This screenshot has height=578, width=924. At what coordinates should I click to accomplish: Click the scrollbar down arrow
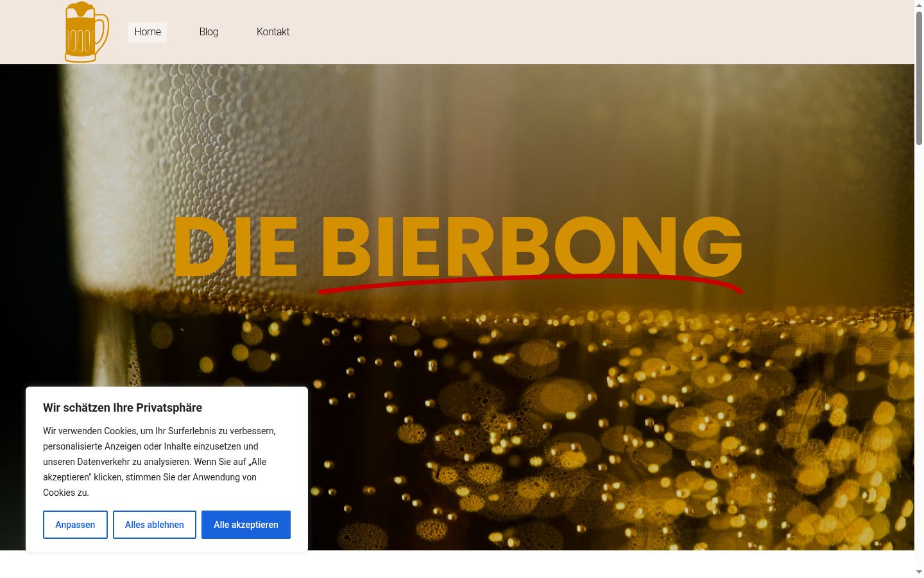click(x=919, y=572)
